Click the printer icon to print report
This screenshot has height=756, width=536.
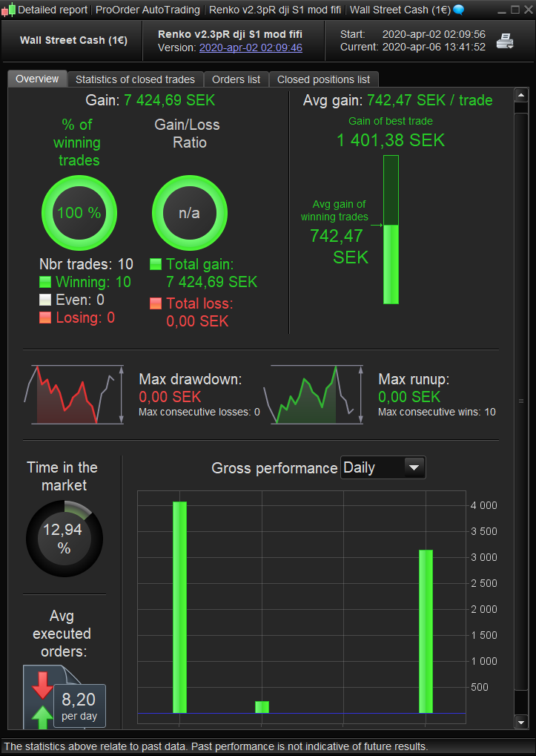tap(505, 41)
